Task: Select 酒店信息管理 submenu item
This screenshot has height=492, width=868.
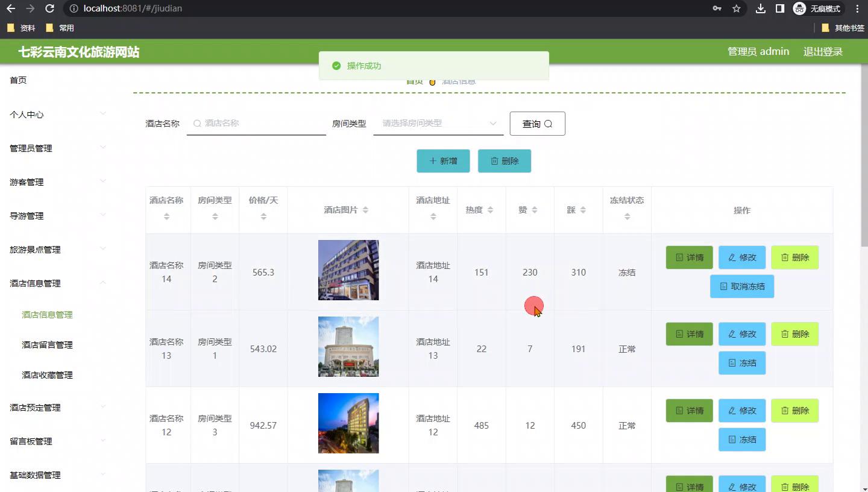Action: 47,315
